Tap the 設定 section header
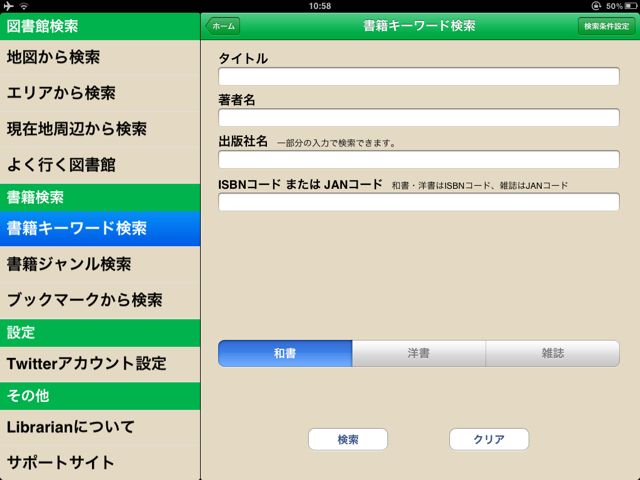This screenshot has height=480, width=640. 100,333
